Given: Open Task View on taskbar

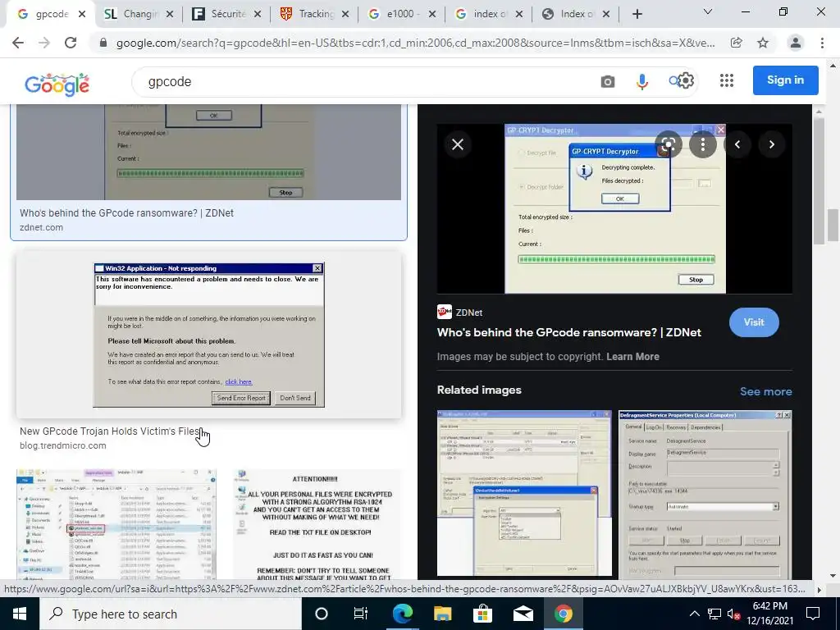Looking at the screenshot, I should pyautogui.click(x=361, y=614).
